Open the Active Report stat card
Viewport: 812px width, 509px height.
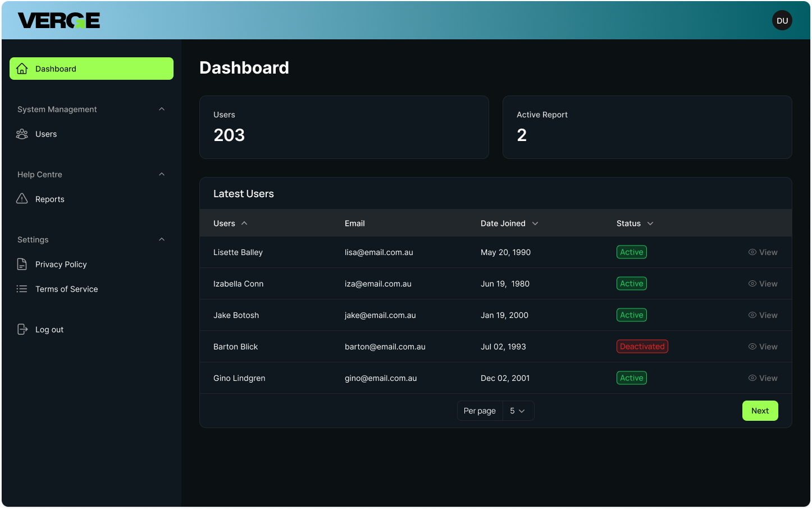pyautogui.click(x=647, y=127)
